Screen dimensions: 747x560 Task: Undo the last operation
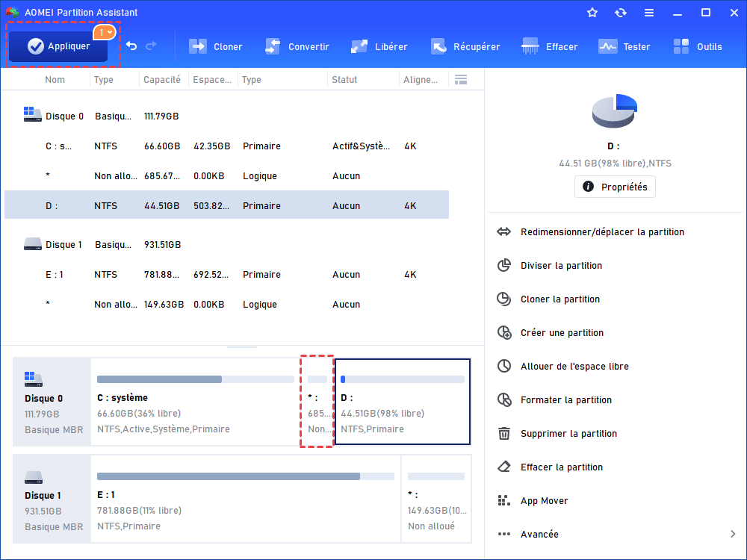[x=131, y=46]
